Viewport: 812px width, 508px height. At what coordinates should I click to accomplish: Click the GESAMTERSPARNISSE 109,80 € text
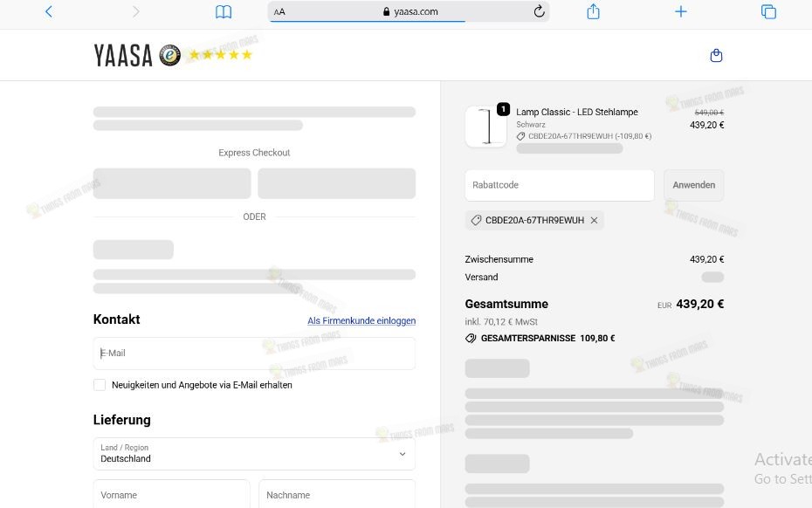pyautogui.click(x=548, y=338)
